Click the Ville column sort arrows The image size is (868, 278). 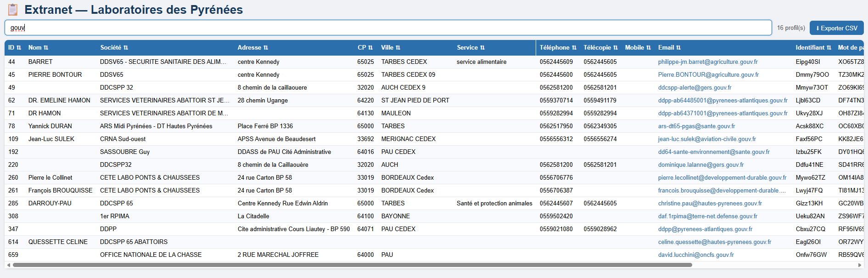click(x=398, y=48)
